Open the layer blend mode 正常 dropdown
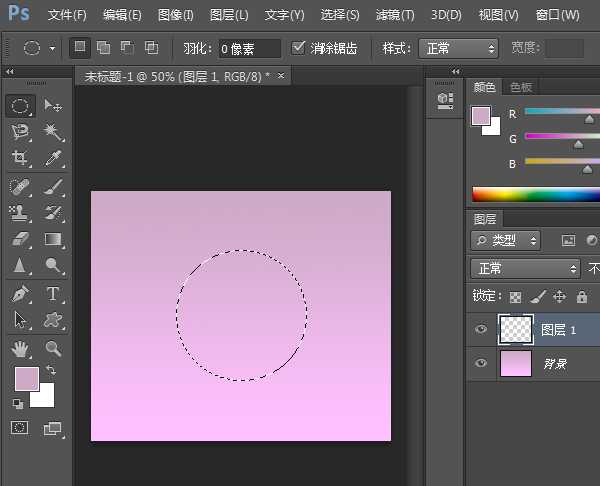 (x=525, y=268)
